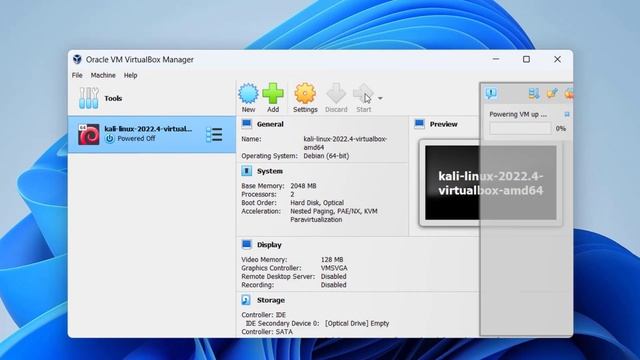Click the Powering VM up progress bar
This screenshot has height=360, width=640.
point(520,129)
